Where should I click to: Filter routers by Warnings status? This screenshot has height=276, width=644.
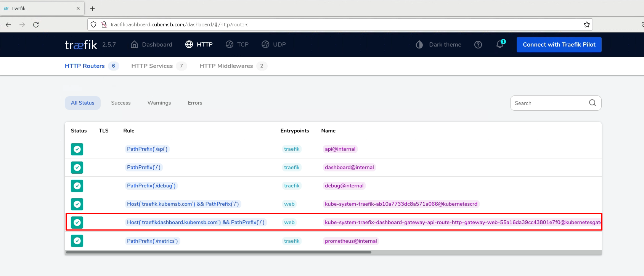click(159, 103)
